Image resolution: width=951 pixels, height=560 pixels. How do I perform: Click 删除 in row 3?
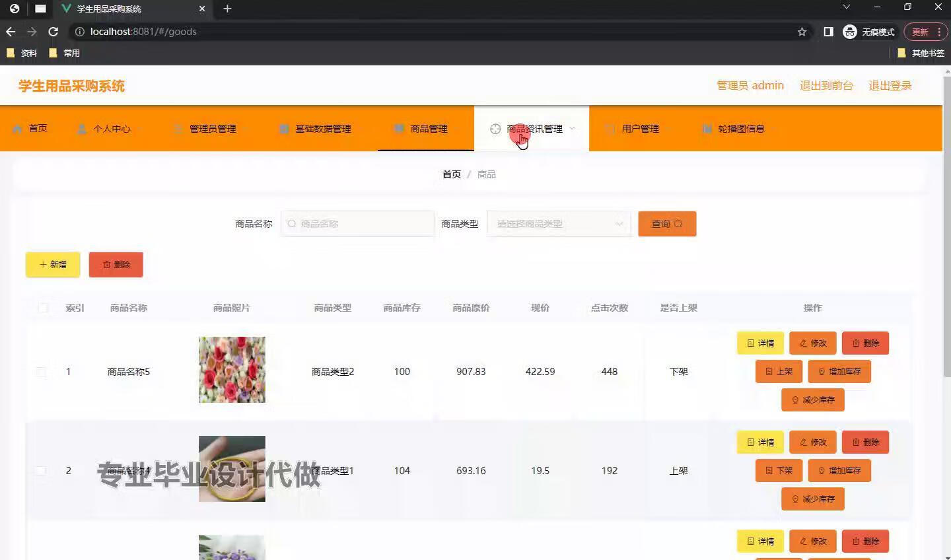(865, 542)
